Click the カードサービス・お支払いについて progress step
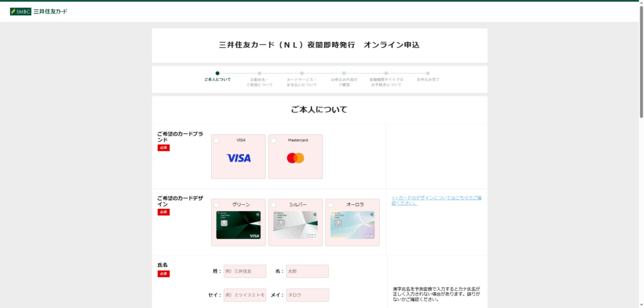Screen dimensions: 644x308 (x=302, y=79)
